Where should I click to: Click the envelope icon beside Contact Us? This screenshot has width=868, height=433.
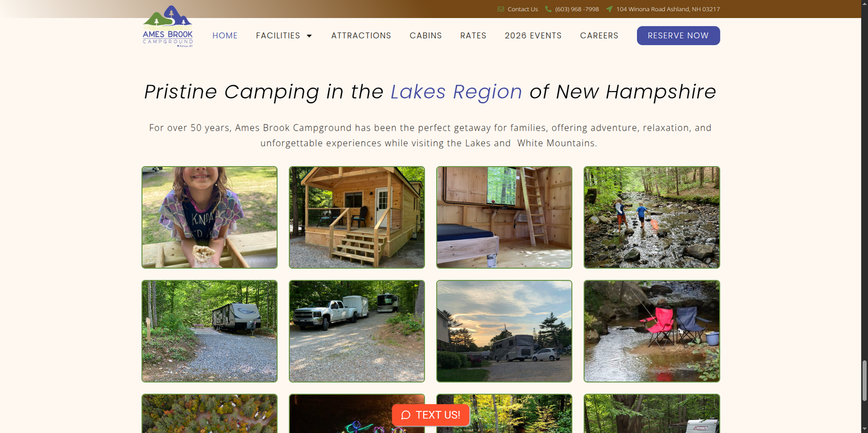coord(501,9)
